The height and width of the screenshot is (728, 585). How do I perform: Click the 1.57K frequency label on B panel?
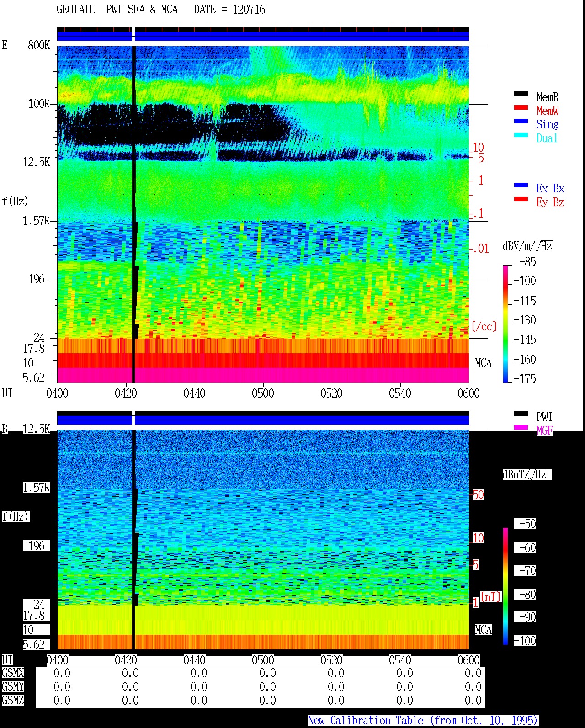37,488
